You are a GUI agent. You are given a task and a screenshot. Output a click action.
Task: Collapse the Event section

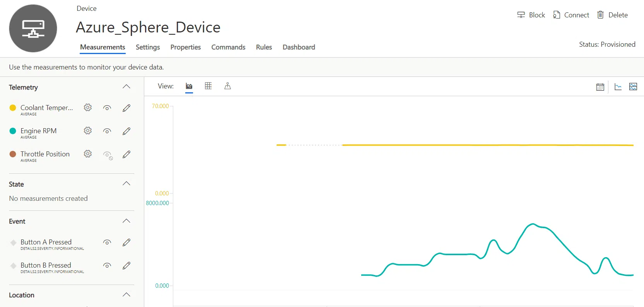126,221
